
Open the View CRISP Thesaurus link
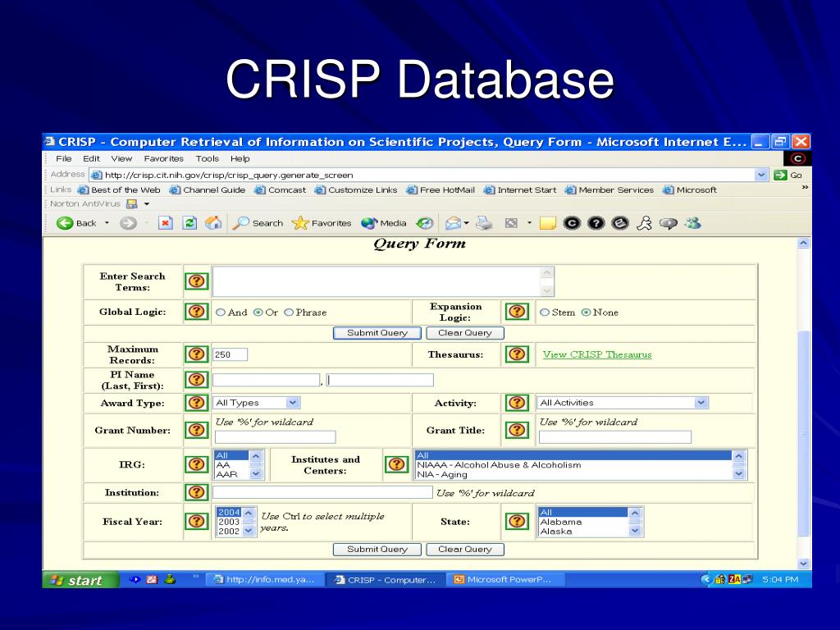[597, 354]
